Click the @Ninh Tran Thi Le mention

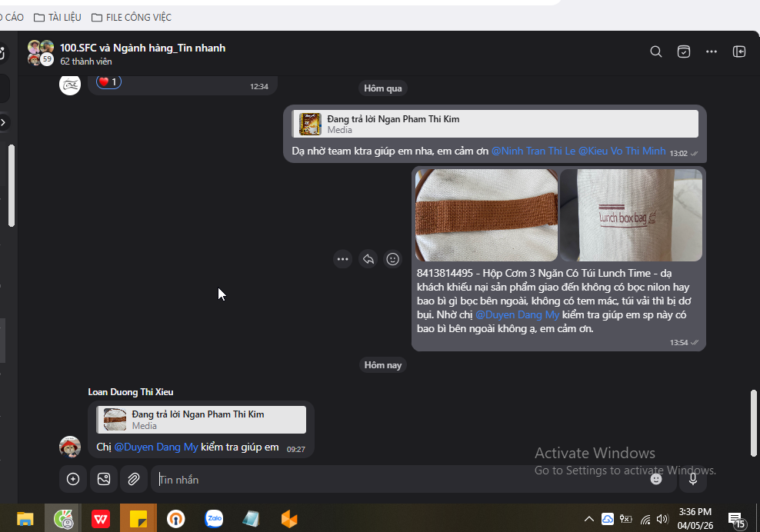533,151
